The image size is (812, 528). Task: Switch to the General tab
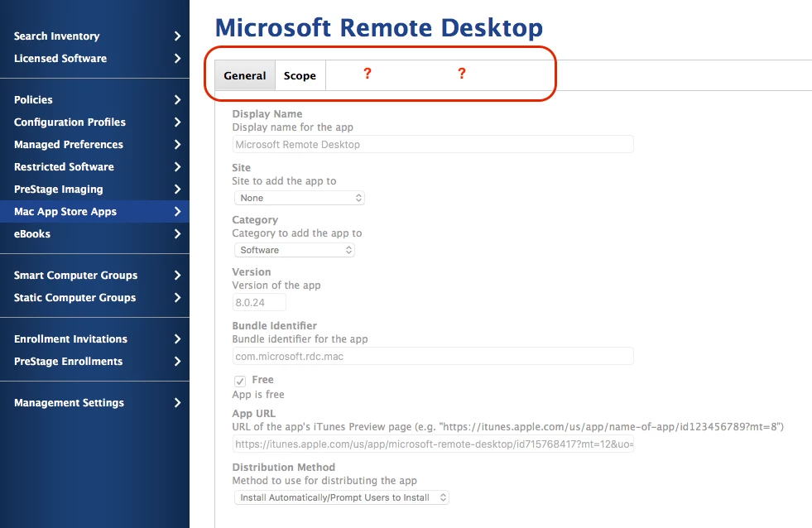click(x=245, y=75)
